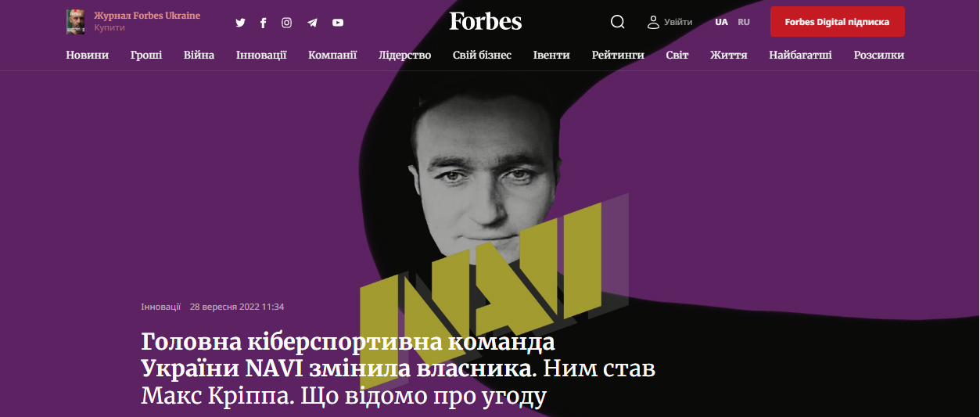980x417 pixels.
Task: Click the search magnifier icon
Action: pyautogui.click(x=618, y=22)
